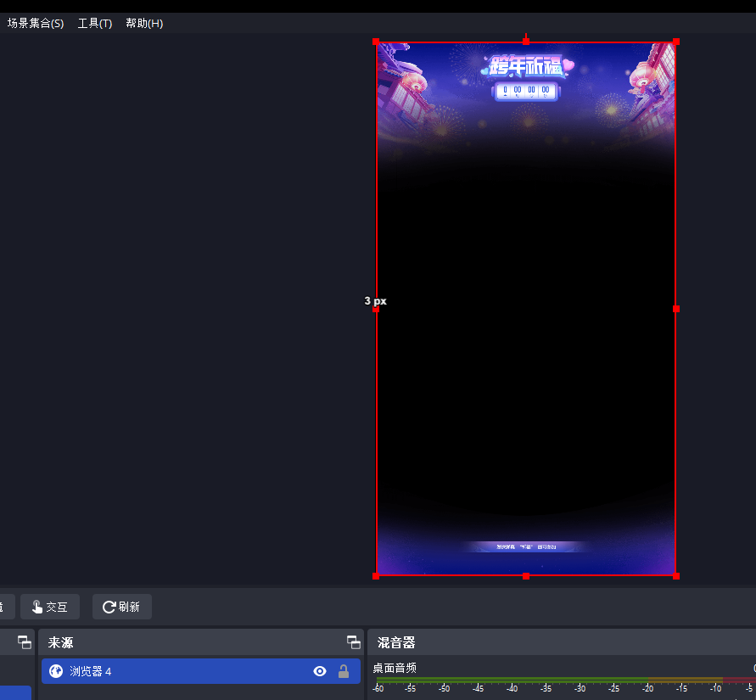Image resolution: width=756 pixels, height=700 pixels.
Task: Click the 混音器 panel title
Action: click(x=396, y=642)
